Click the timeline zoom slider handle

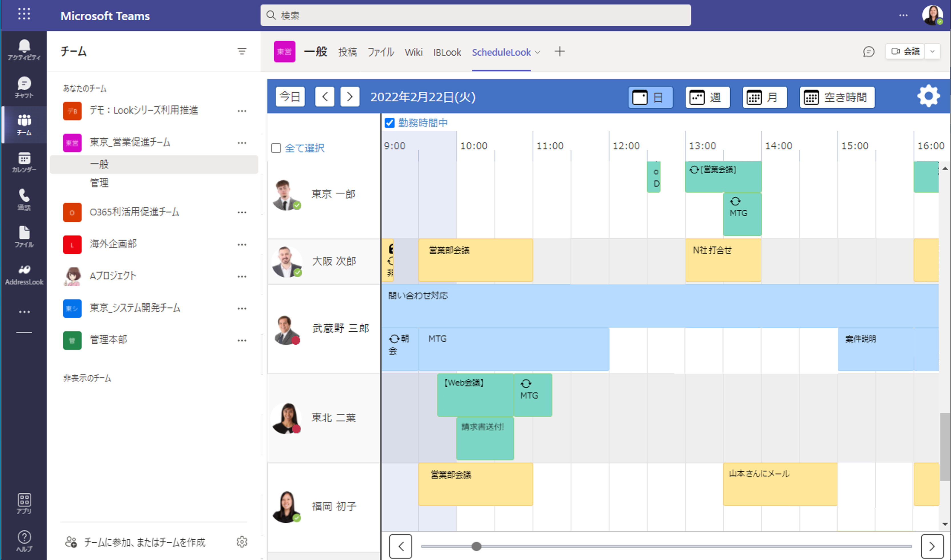coord(476,546)
